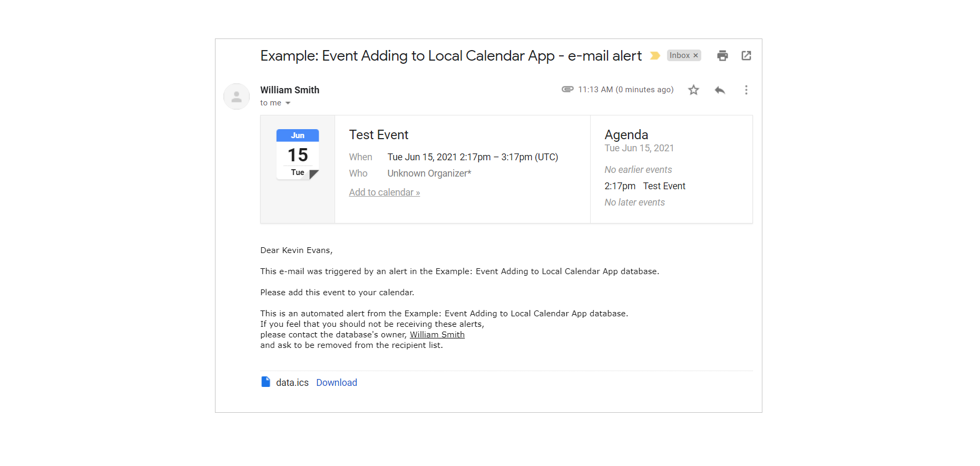The width and height of the screenshot is (980, 466).
Task: Click the sender name William Smith
Action: 290,90
